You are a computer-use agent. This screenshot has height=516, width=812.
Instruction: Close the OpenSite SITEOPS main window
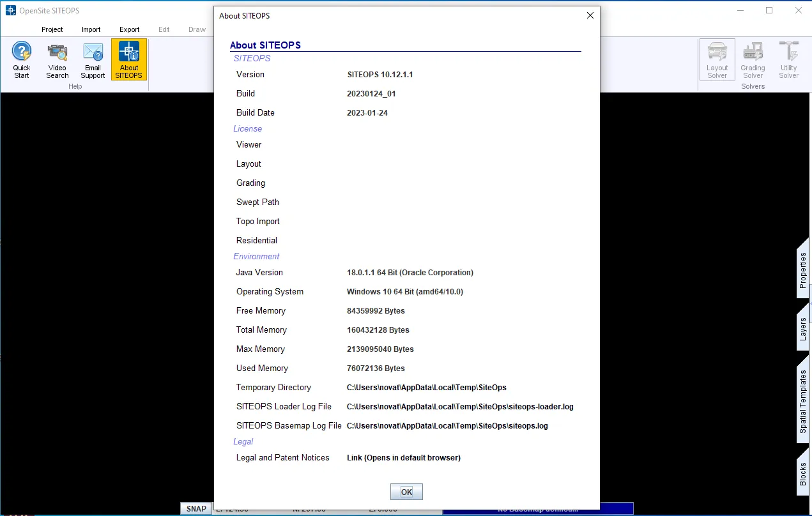(798, 10)
